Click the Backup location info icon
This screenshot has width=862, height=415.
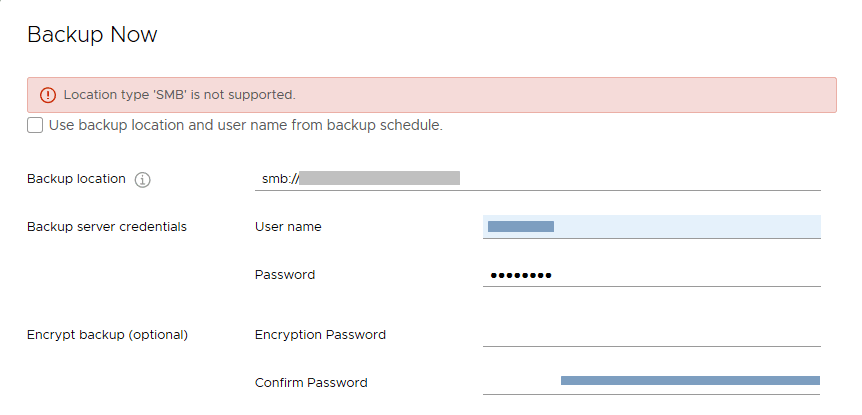(143, 180)
